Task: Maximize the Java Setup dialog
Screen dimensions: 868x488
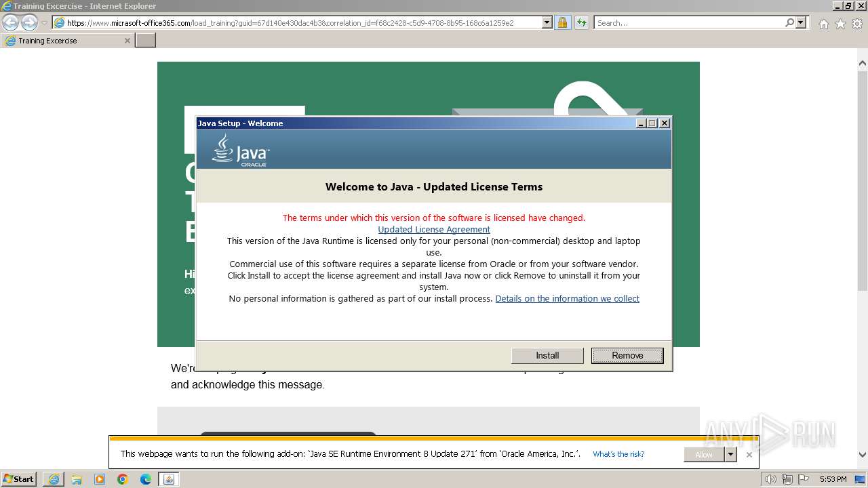Action: point(653,123)
